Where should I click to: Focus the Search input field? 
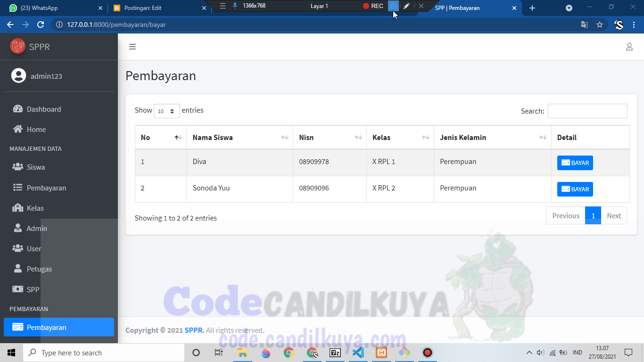587,111
